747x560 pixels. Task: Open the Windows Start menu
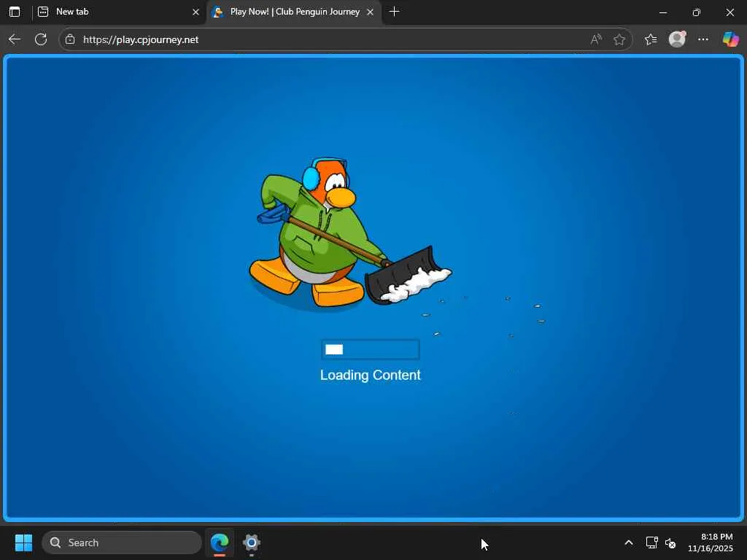click(23, 542)
